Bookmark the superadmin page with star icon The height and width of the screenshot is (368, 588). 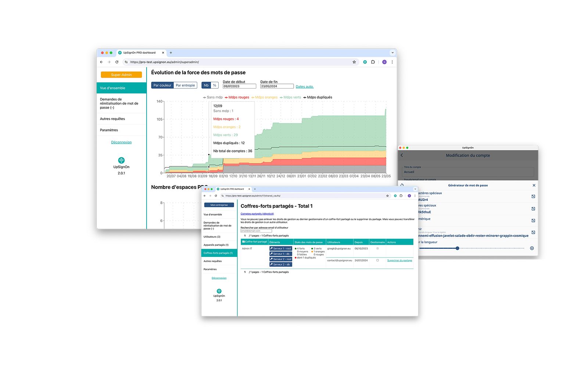point(354,62)
